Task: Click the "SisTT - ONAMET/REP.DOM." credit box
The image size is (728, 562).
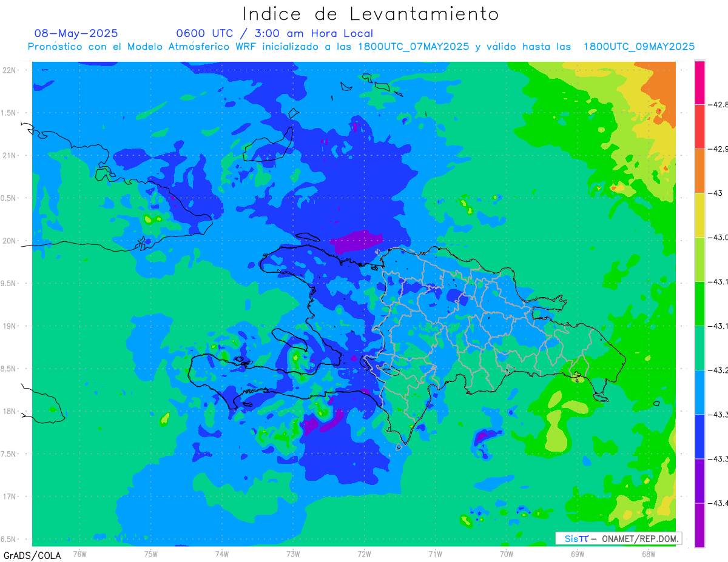Action: pyautogui.click(x=618, y=538)
